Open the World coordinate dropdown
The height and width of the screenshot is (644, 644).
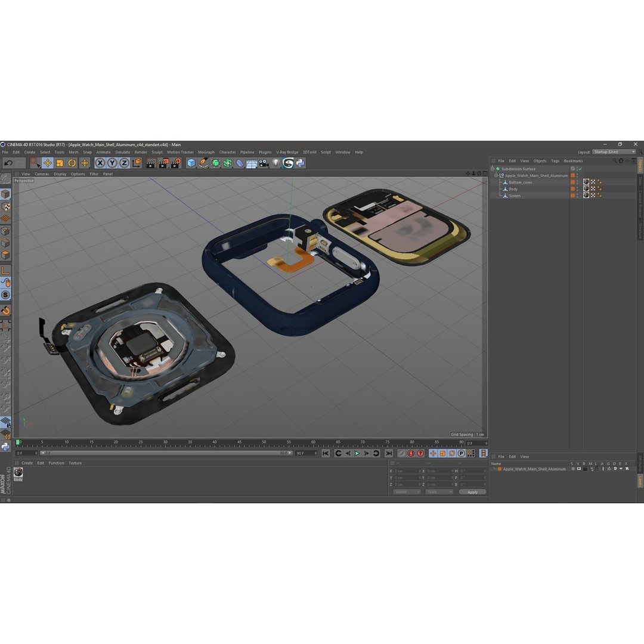(x=407, y=492)
